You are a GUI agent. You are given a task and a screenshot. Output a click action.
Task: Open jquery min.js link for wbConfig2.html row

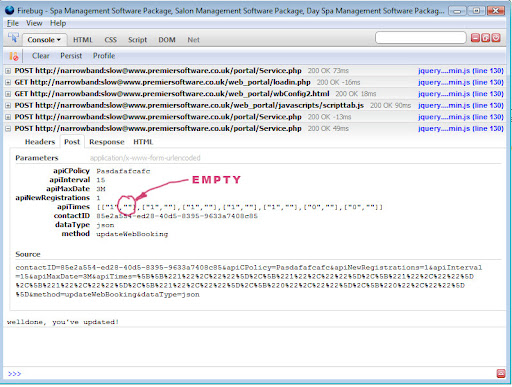[x=461, y=94]
